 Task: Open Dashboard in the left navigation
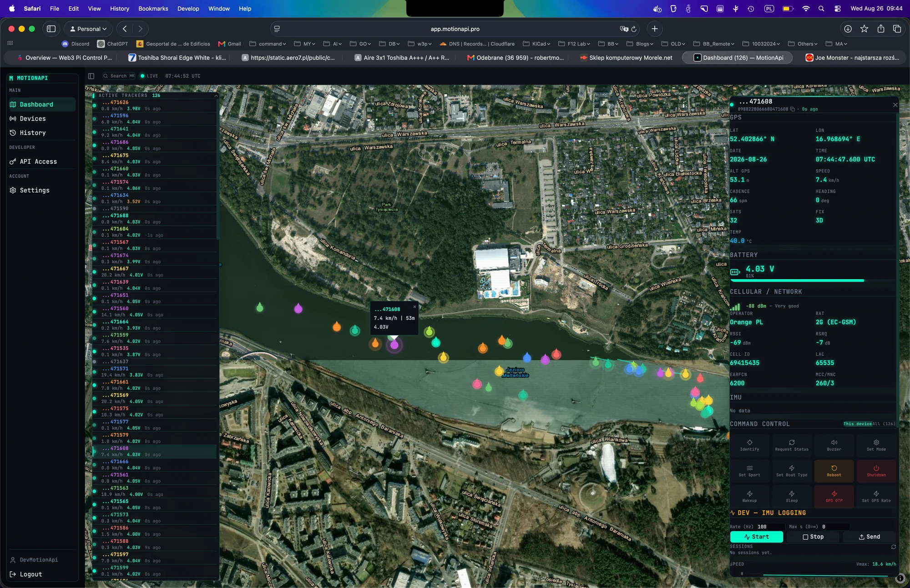point(41,105)
